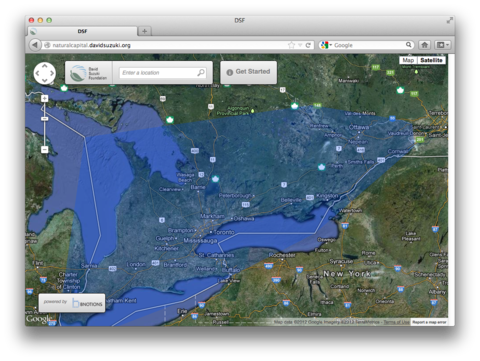The image size is (480, 361).
Task: Pan the map up with the top arrow
Action: click(x=44, y=66)
